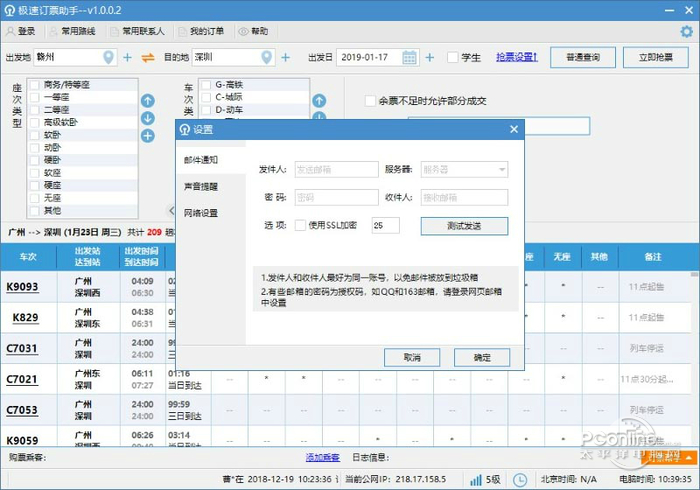This screenshot has height=490, width=700.
Task: Add another departure date with plus
Action: 429,58
